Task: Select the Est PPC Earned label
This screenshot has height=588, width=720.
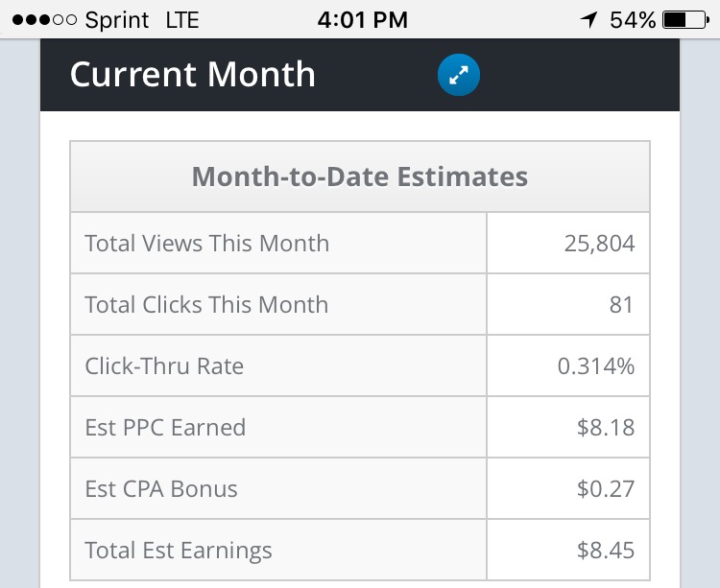Action: tap(165, 428)
